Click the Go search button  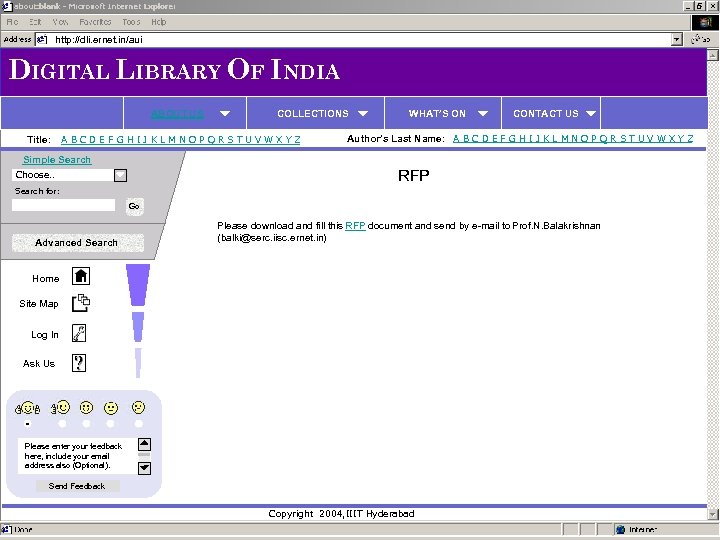(x=134, y=206)
